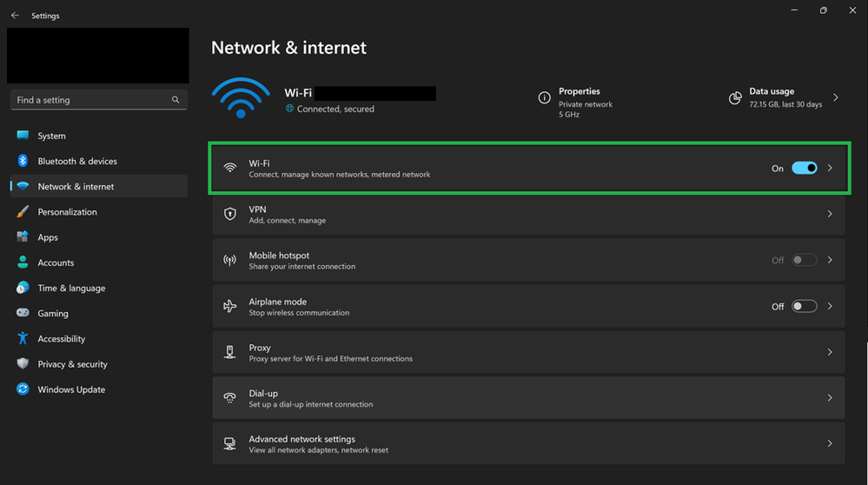This screenshot has height=485, width=868.
Task: Enable the Airplane mode toggle
Action: click(804, 306)
